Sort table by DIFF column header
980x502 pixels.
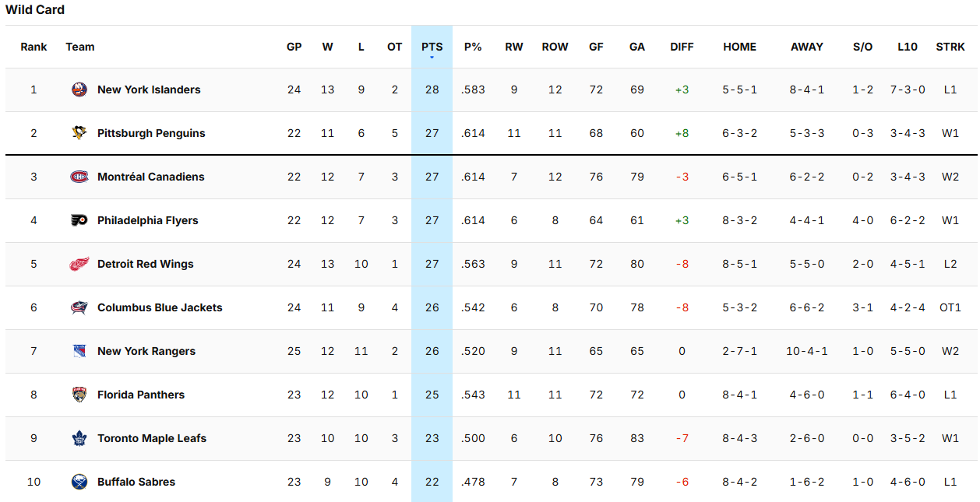point(682,47)
